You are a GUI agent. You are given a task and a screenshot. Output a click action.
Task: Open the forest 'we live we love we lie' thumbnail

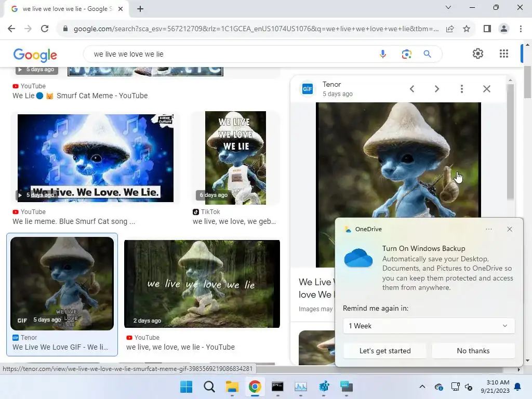pos(202,284)
